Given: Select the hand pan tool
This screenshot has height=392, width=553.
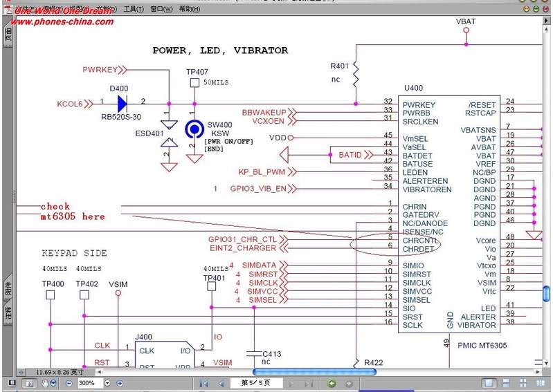Looking at the screenshot, I should click(45, 383).
